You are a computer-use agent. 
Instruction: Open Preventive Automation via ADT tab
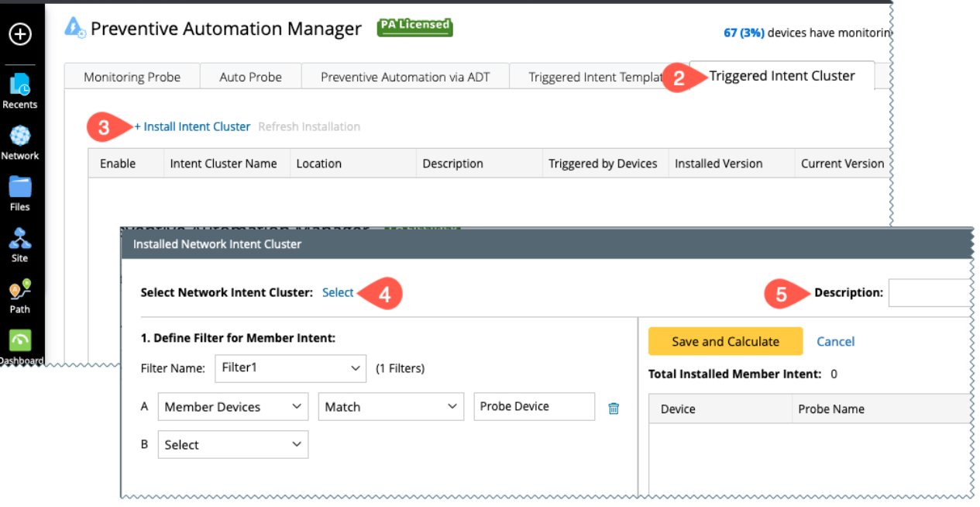coord(405,77)
